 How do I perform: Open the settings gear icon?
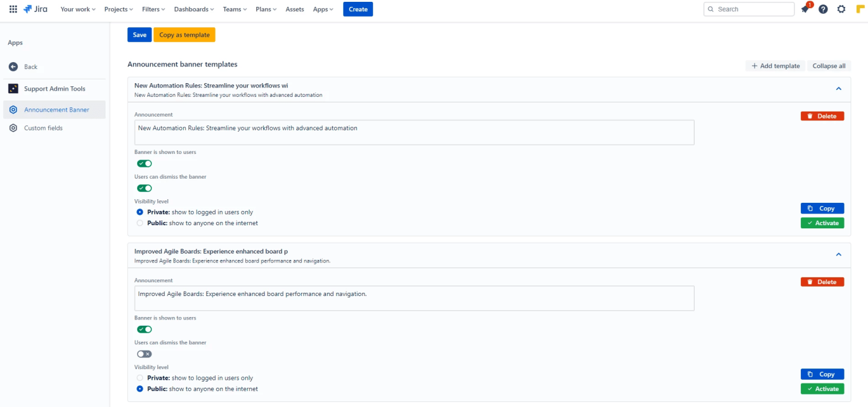click(841, 9)
